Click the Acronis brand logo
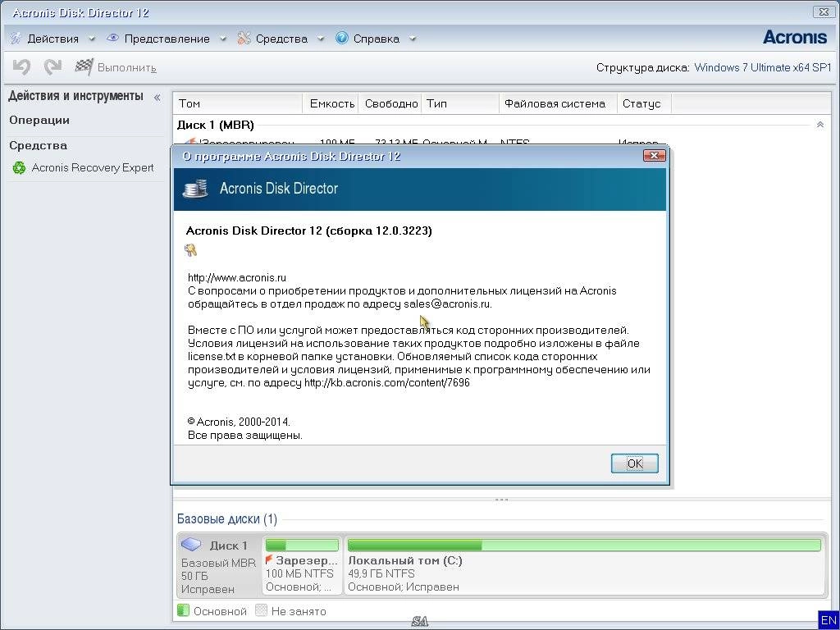The width and height of the screenshot is (840, 630). point(795,37)
